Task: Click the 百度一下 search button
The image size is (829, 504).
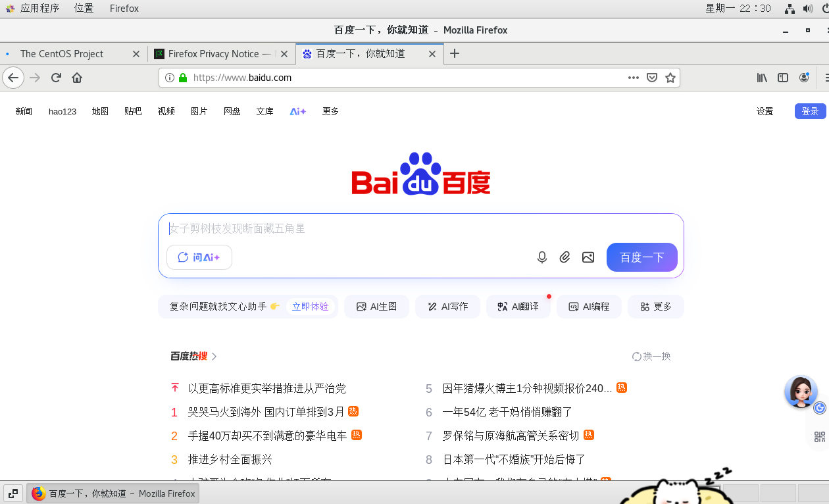Action: 642,257
